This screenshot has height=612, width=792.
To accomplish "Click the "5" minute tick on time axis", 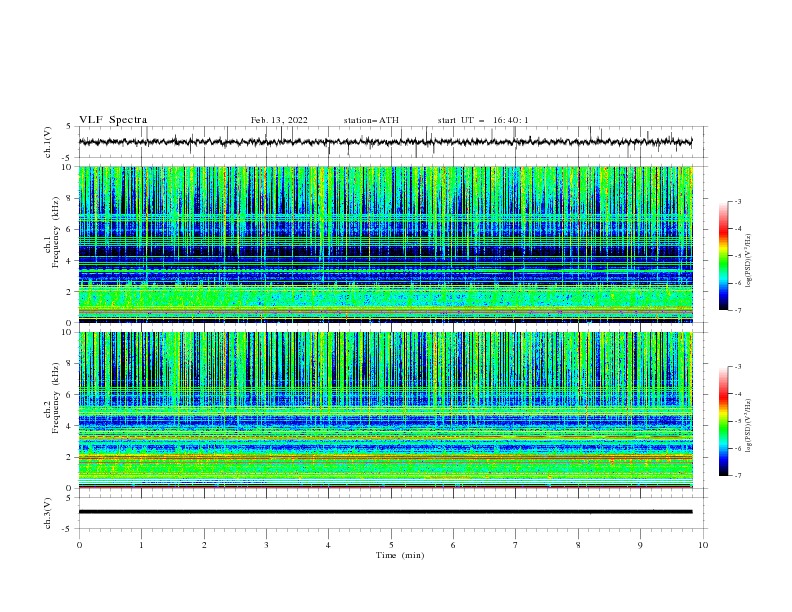I will pos(391,545).
